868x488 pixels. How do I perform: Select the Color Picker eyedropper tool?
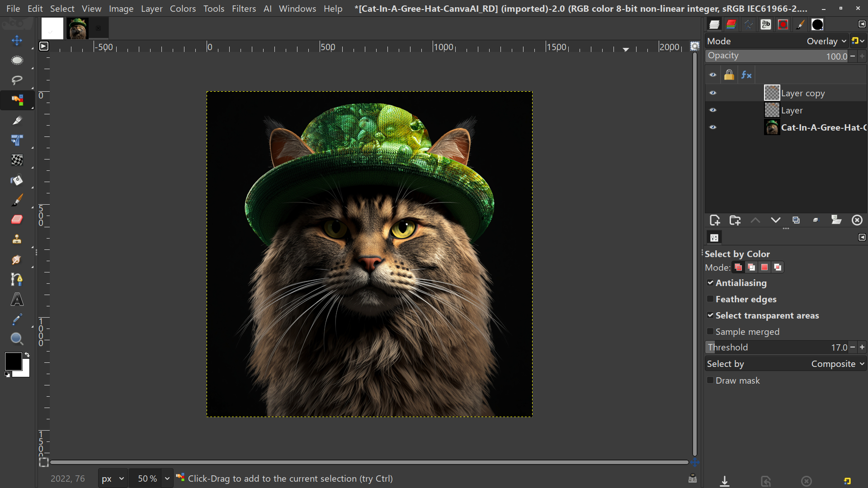pyautogui.click(x=17, y=319)
